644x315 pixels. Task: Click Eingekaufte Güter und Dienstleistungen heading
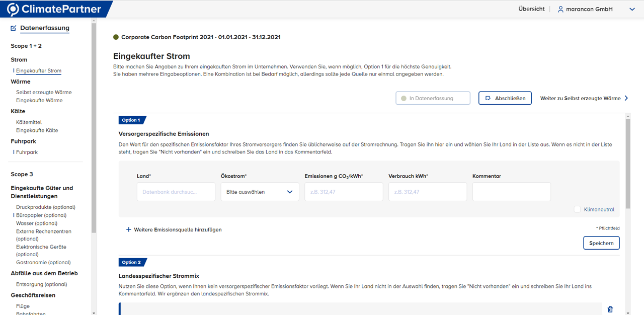click(x=42, y=192)
